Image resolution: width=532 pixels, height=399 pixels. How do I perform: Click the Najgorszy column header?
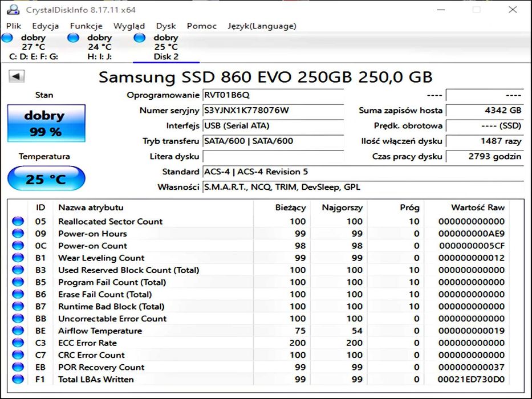pyautogui.click(x=339, y=207)
